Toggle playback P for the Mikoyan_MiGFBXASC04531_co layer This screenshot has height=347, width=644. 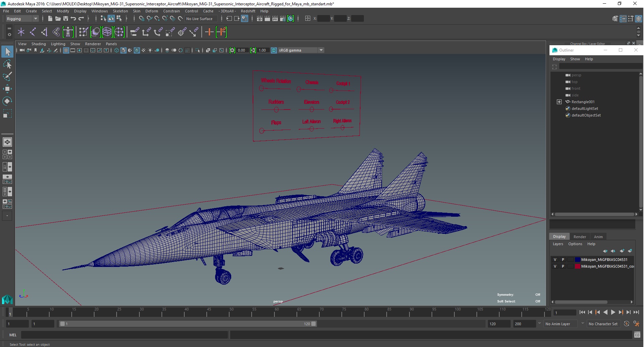(x=563, y=266)
